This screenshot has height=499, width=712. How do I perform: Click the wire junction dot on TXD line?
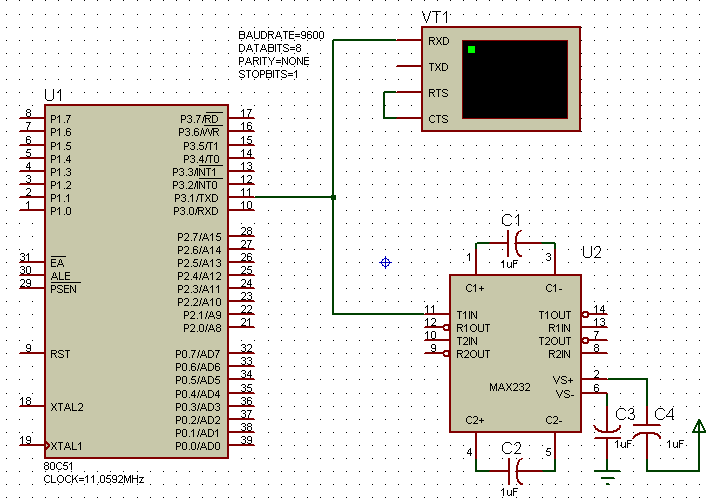pos(333,197)
